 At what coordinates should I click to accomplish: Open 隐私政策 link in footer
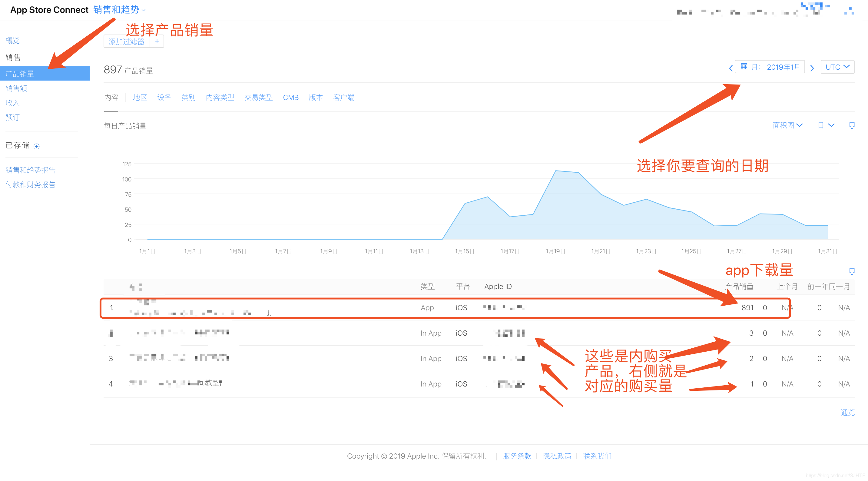(557, 456)
